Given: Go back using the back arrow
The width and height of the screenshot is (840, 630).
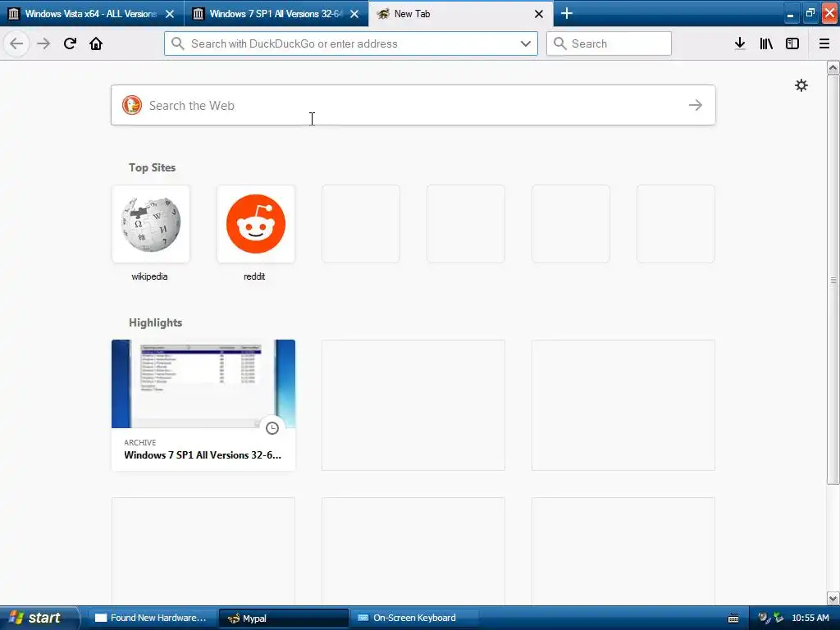Looking at the screenshot, I should click(16, 43).
